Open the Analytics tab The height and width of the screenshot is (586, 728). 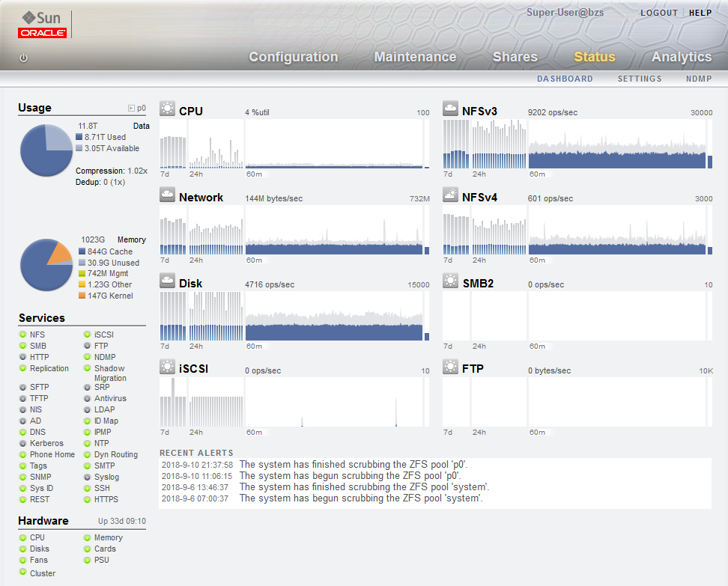[x=681, y=57]
